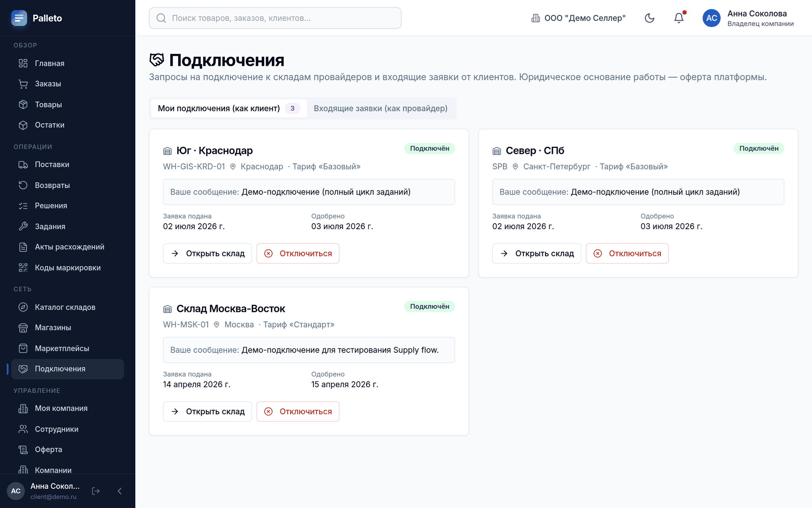This screenshot has height=508, width=812.
Task: Open the Palleto logo home link
Action: [x=37, y=18]
